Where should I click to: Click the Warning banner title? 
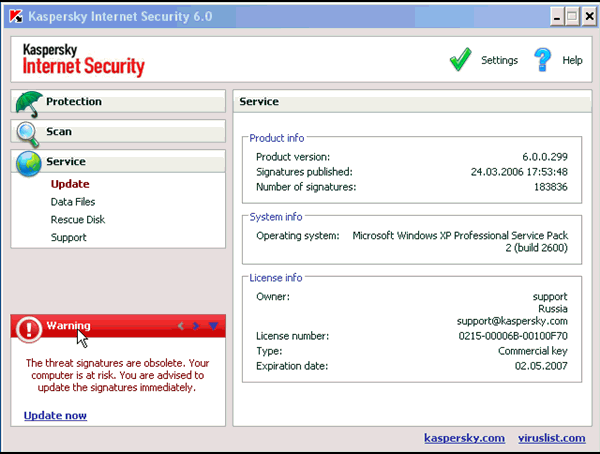68,326
